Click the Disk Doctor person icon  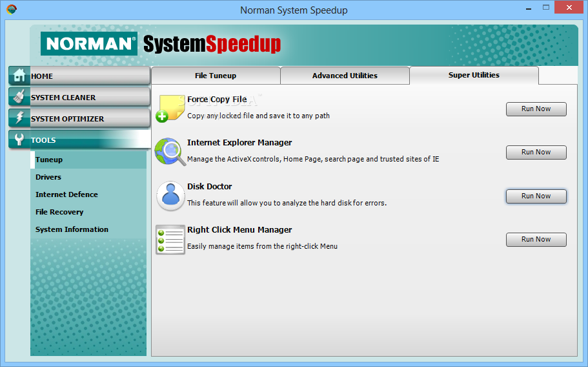[170, 196]
